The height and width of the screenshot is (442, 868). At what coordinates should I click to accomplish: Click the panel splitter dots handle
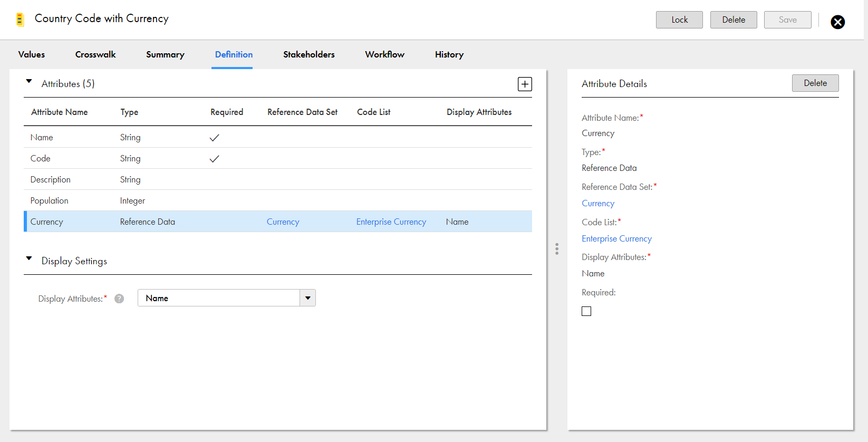click(x=557, y=249)
